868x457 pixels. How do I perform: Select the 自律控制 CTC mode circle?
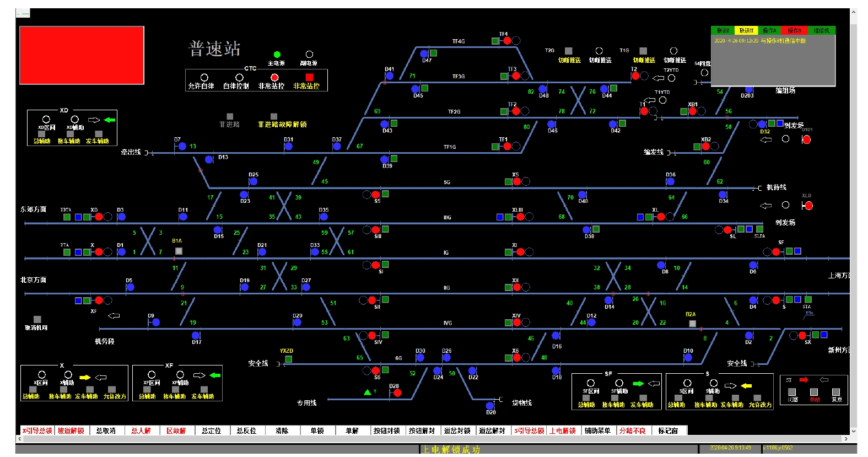(239, 78)
